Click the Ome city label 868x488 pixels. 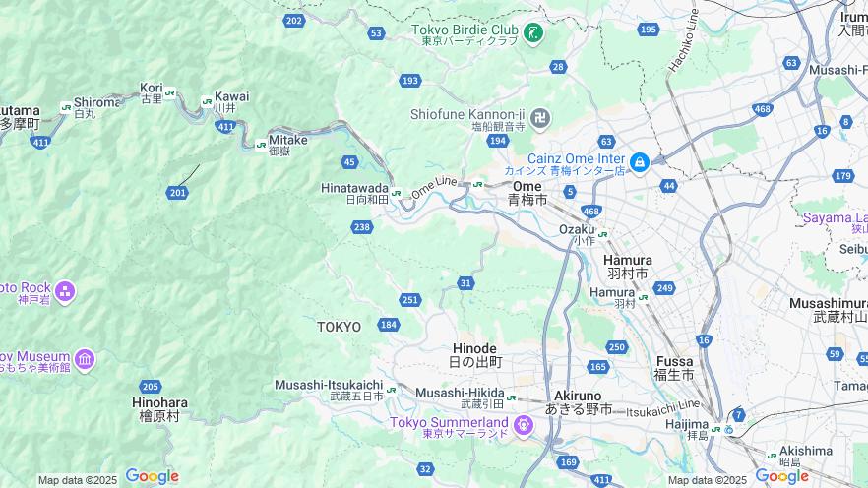(x=527, y=193)
